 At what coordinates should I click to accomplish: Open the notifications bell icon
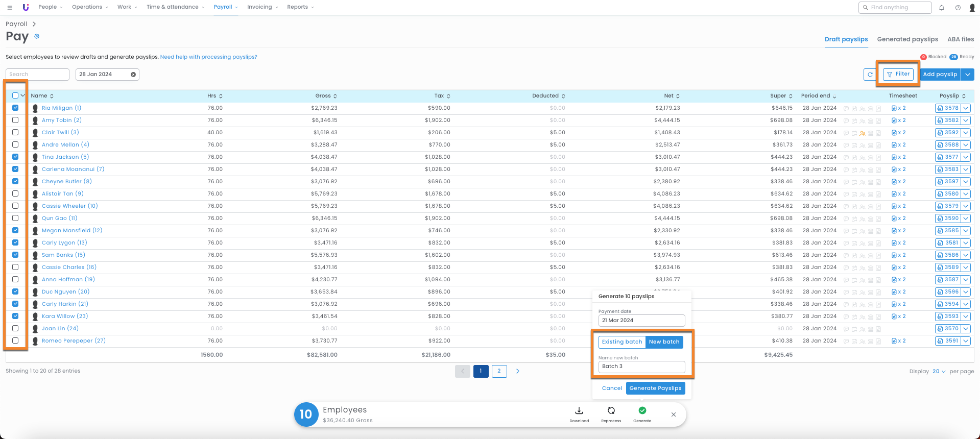coord(942,8)
